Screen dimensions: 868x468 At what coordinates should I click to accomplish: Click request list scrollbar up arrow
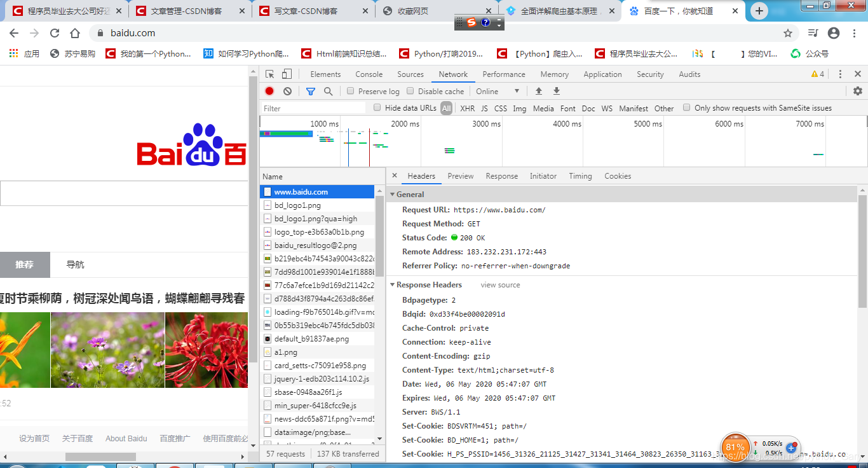tap(380, 189)
